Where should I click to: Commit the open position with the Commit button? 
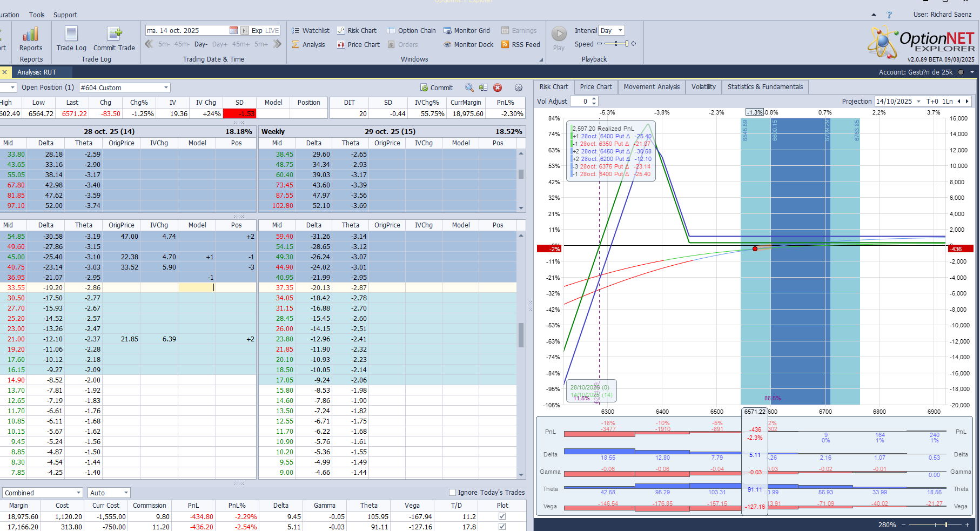click(x=437, y=88)
